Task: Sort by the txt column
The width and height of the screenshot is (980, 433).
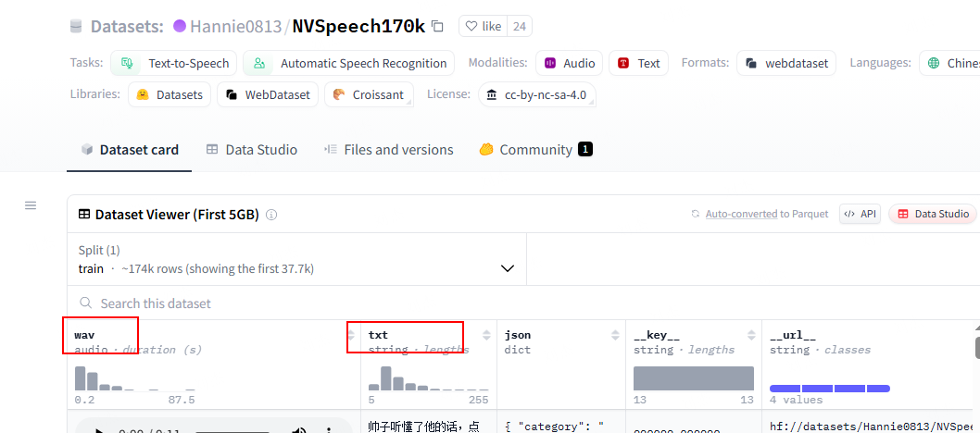Action: [487, 335]
